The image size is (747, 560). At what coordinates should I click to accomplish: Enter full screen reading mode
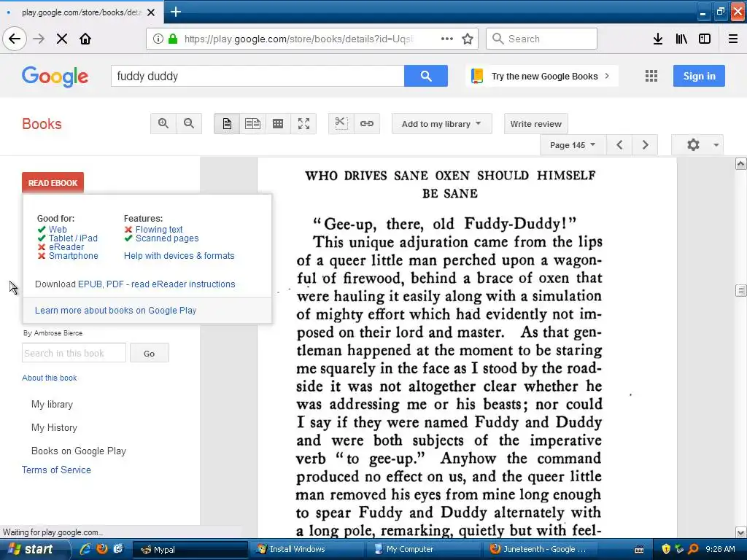[303, 124]
